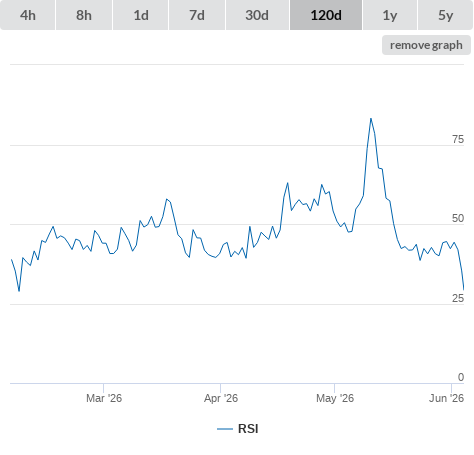
Task: Click the blue RSI legend line marker
Action: (225, 429)
